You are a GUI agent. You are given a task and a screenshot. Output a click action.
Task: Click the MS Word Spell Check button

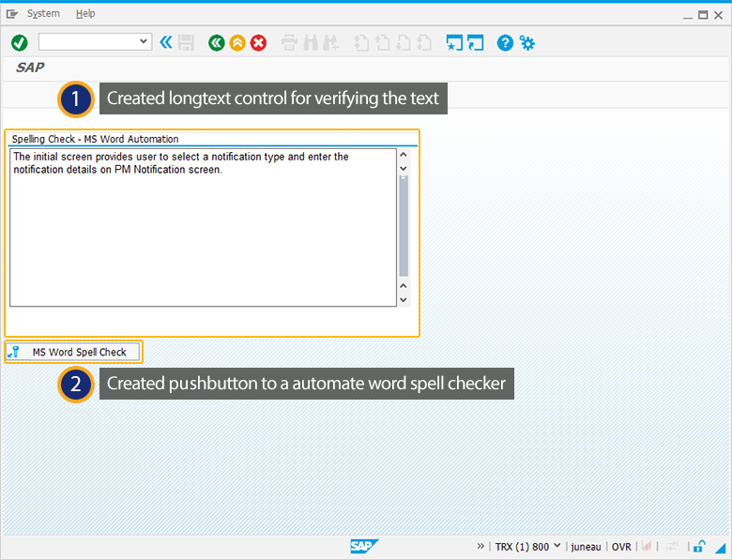point(73,352)
